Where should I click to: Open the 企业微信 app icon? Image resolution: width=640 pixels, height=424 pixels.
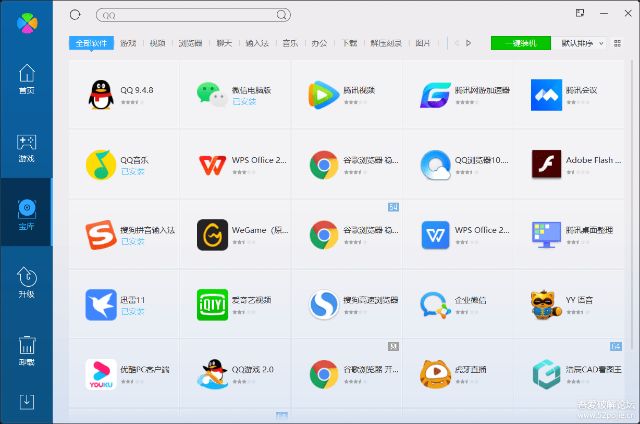[435, 304]
